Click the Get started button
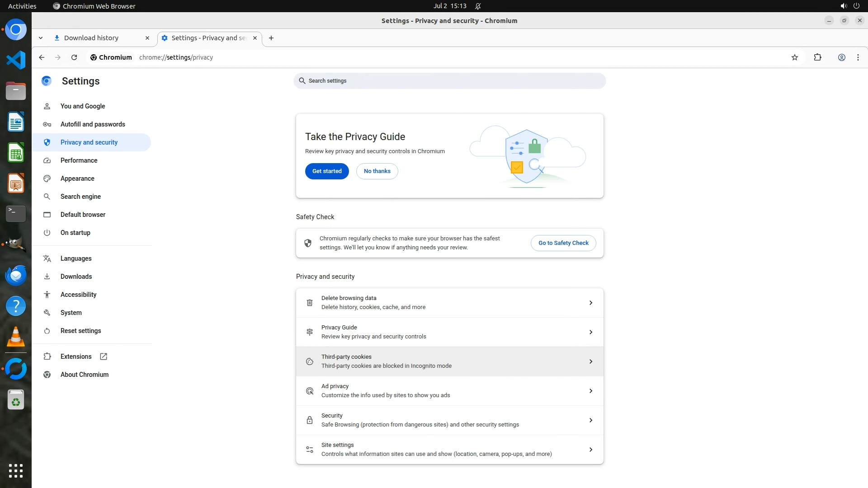The image size is (868, 488). point(327,171)
